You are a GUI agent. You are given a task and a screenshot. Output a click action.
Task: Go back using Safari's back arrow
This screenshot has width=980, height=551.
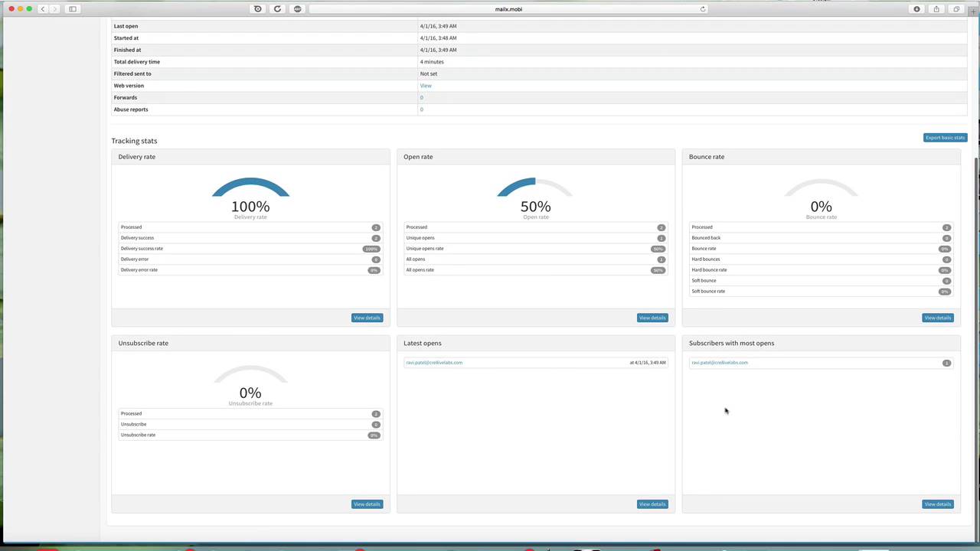pyautogui.click(x=43, y=9)
